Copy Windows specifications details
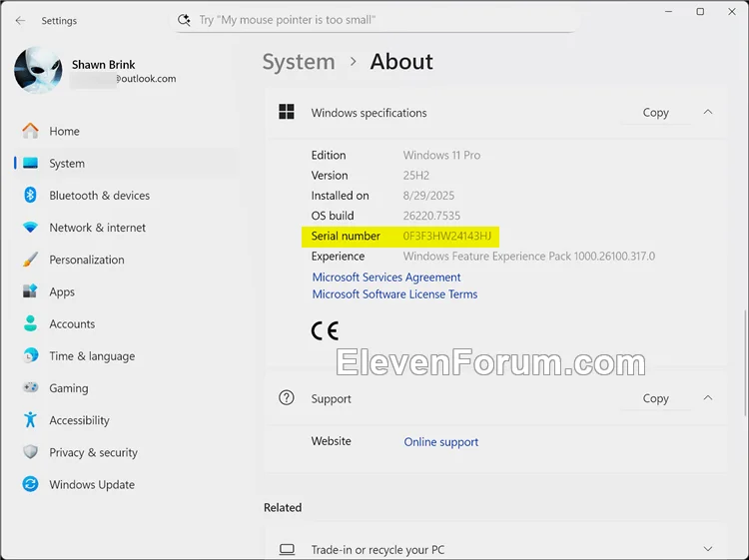 [655, 112]
